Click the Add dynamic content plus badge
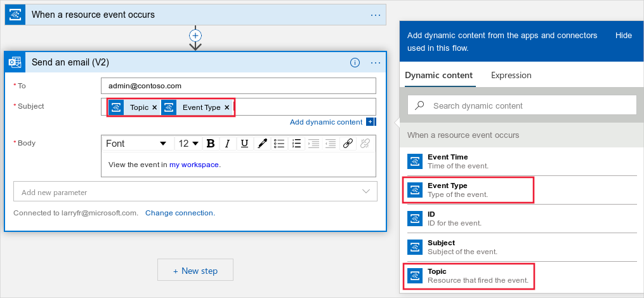 (370, 122)
